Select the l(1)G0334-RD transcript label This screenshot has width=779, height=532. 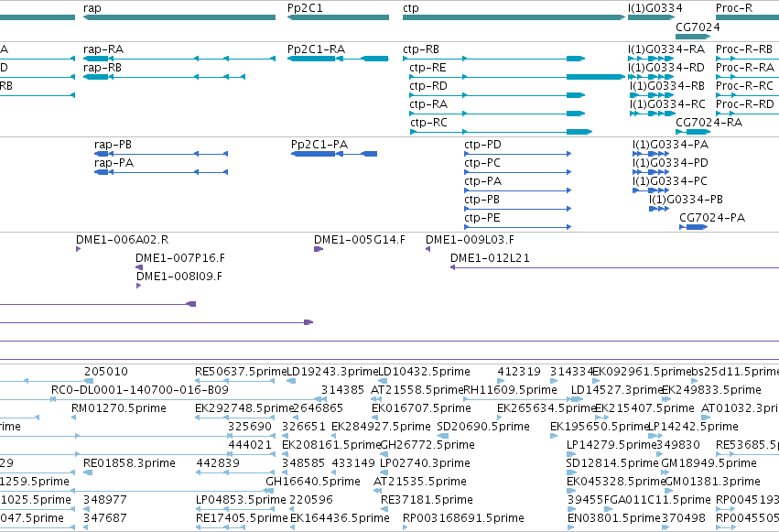(x=666, y=68)
